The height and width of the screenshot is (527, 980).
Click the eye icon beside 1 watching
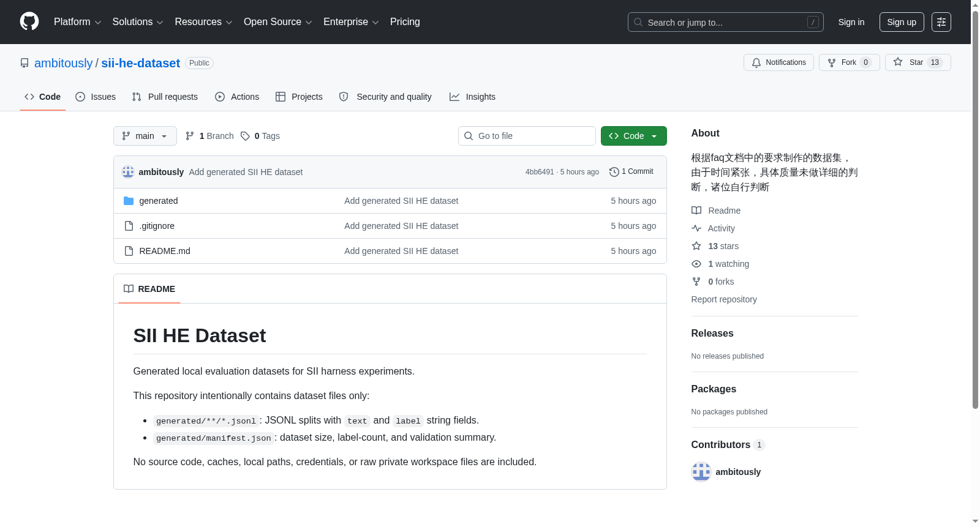696,264
